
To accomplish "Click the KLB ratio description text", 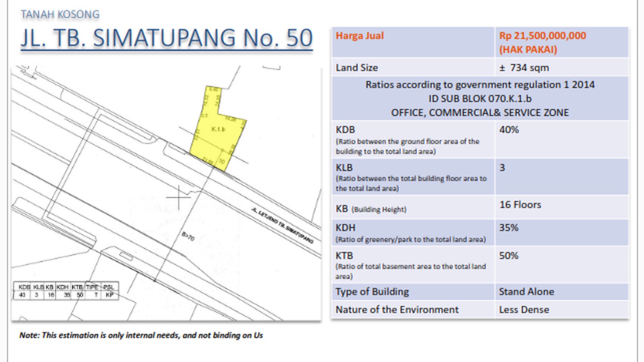I will pyautogui.click(x=411, y=183).
